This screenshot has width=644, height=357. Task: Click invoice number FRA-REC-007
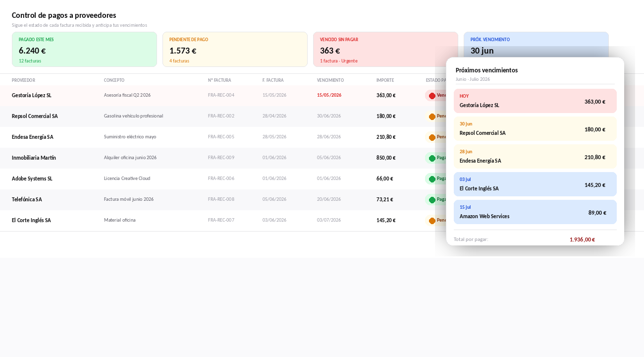click(x=221, y=220)
